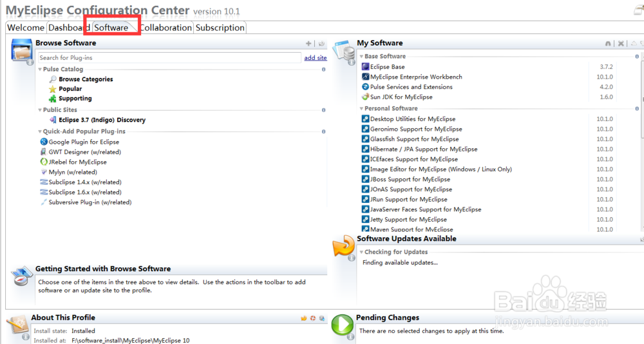
Task: Select the Software tab
Action: 111,28
